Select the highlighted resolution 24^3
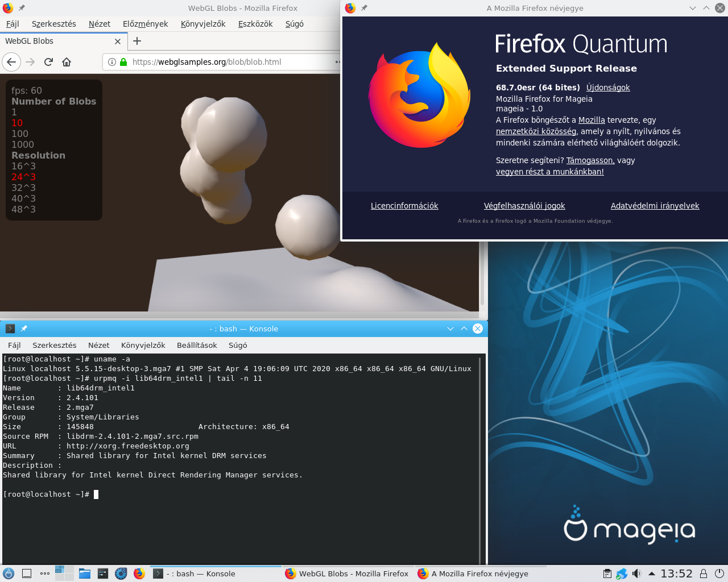This screenshot has height=582, width=728. (23, 177)
